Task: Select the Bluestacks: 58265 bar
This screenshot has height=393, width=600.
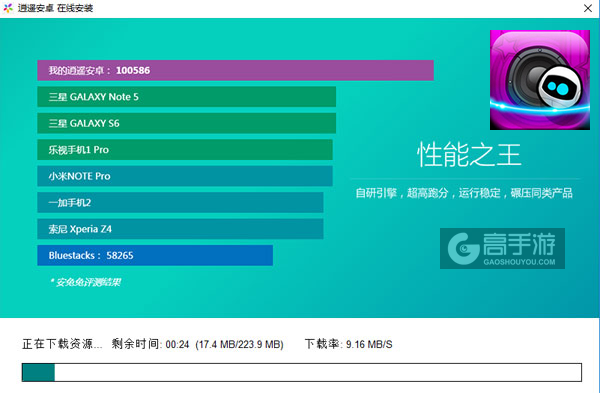Action: [x=155, y=255]
